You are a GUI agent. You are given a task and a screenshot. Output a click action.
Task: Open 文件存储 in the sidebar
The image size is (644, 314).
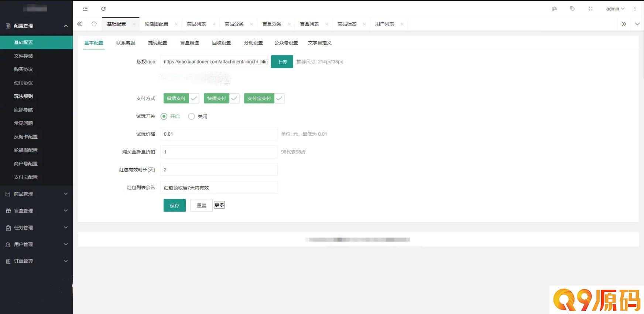click(x=36, y=56)
